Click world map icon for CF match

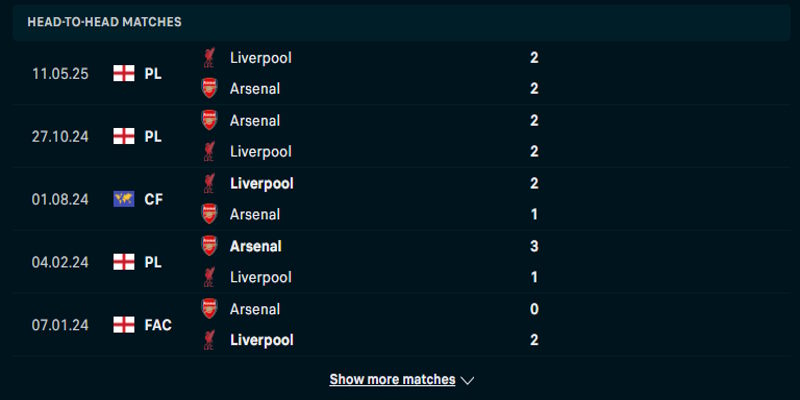pyautogui.click(x=124, y=199)
